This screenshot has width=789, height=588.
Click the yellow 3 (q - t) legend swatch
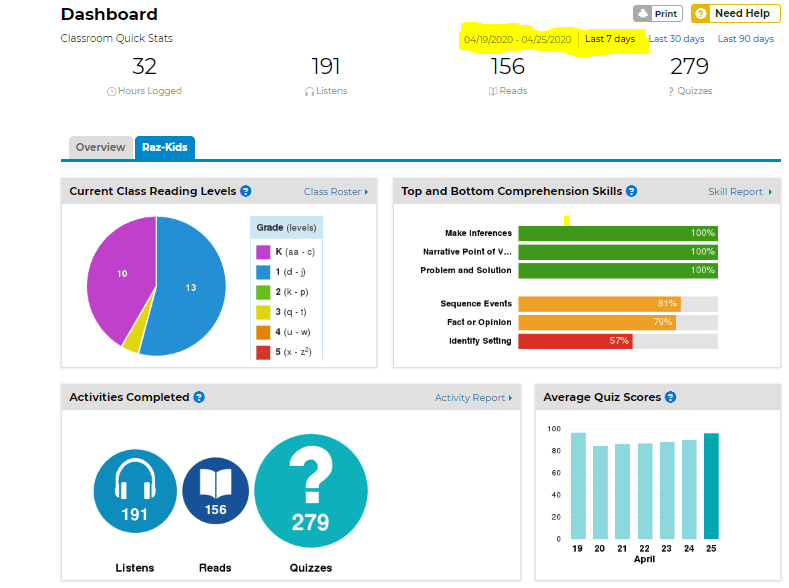263,312
